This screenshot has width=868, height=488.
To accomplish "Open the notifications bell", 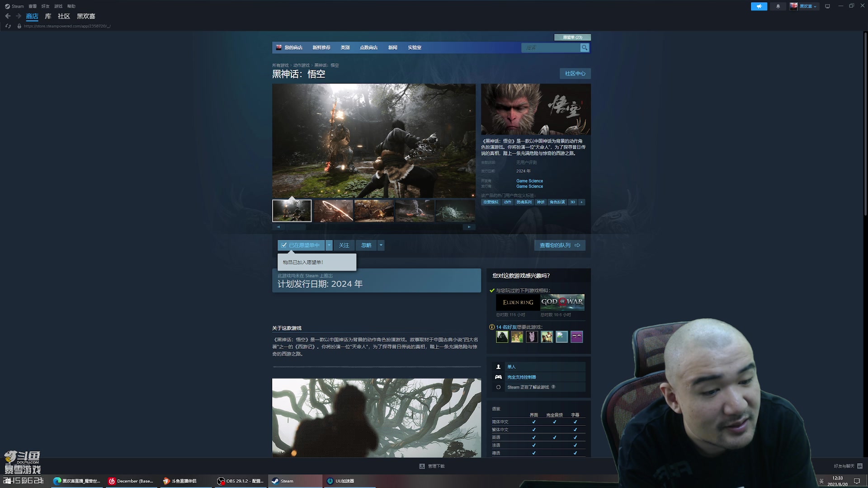I will [778, 6].
